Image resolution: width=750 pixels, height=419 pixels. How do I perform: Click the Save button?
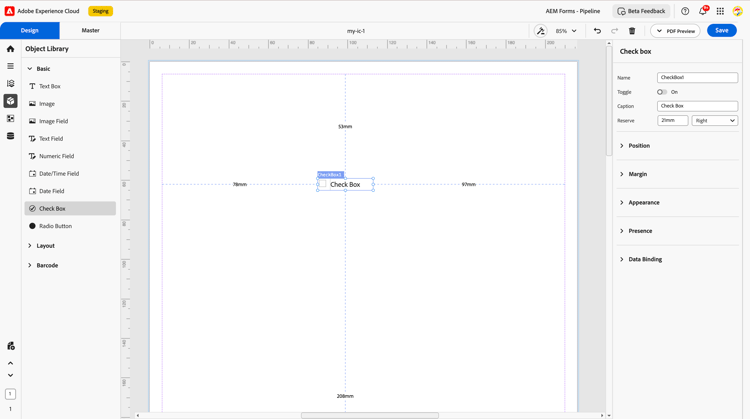[721, 30]
